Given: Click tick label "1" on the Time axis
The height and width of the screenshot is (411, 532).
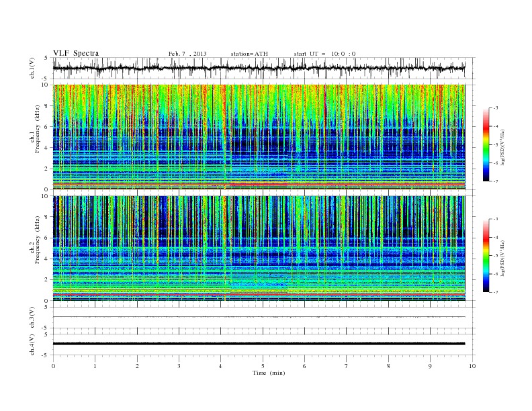Looking at the screenshot, I should 95,366.
